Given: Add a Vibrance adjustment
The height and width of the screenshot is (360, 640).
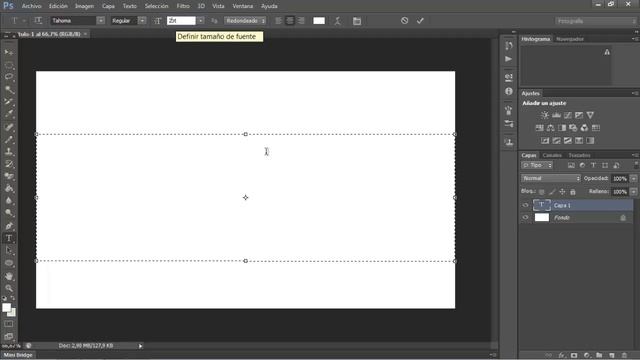Looking at the screenshot, I should [x=590, y=115].
